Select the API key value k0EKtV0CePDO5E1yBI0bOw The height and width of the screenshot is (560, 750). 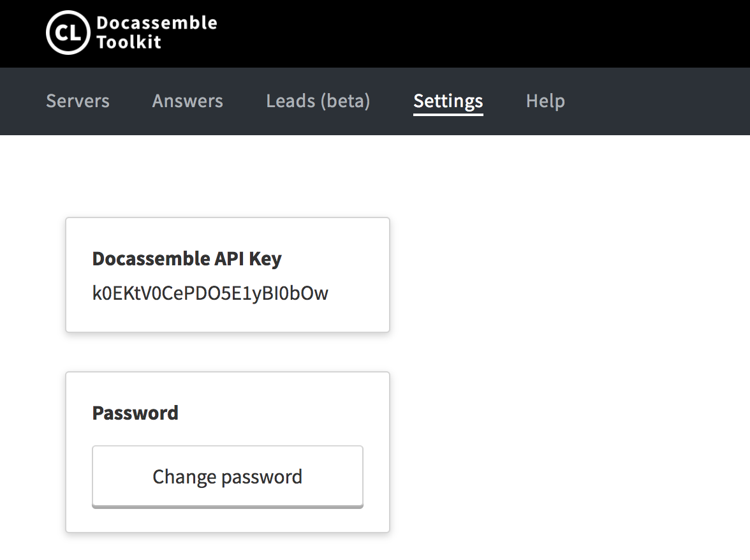coord(210,293)
